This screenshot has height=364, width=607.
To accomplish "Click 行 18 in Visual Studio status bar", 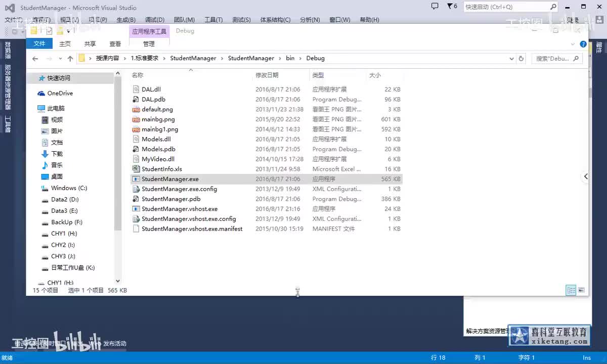I will pos(438,357).
